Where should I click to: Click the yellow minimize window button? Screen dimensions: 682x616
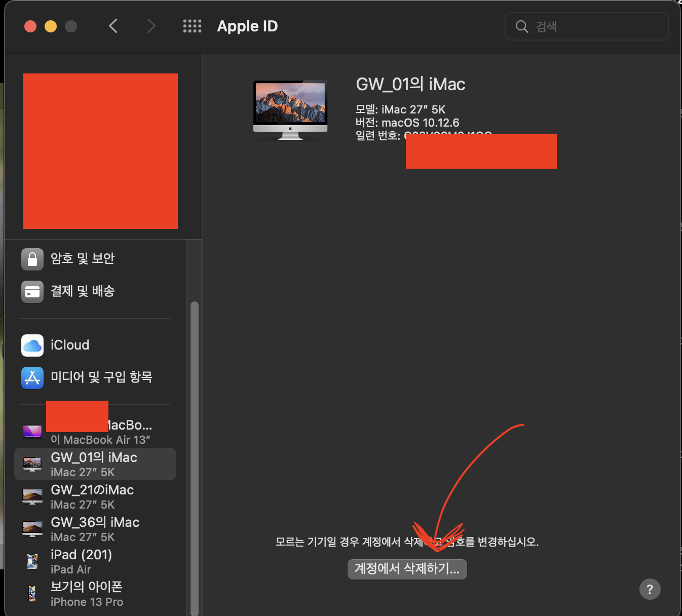[x=51, y=26]
